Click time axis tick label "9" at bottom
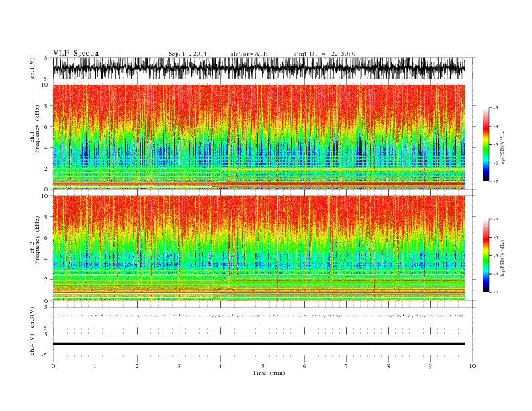Viewport: 532px width, 411px height. click(x=430, y=366)
